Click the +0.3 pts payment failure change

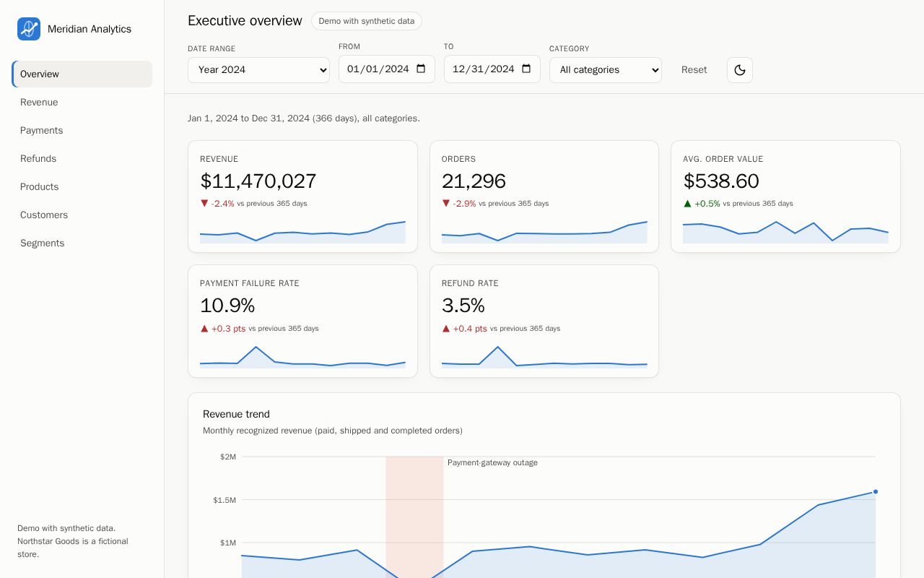[223, 329]
